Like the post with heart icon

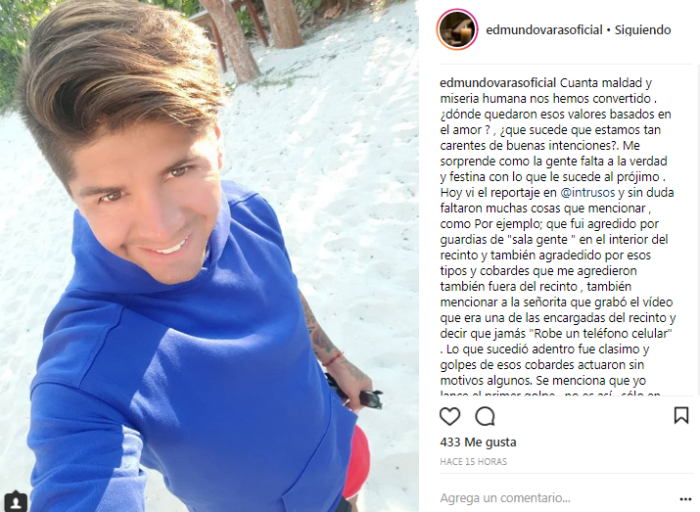pos(450,416)
